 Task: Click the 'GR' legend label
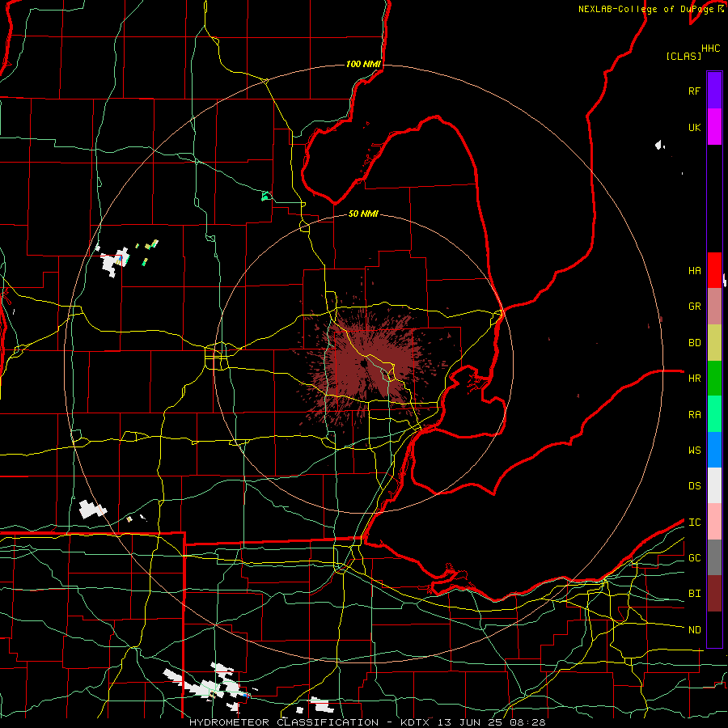[694, 307]
